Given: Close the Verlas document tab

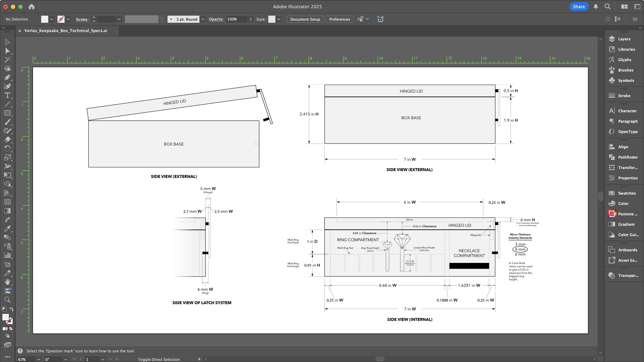Looking at the screenshot, I should click(20, 31).
